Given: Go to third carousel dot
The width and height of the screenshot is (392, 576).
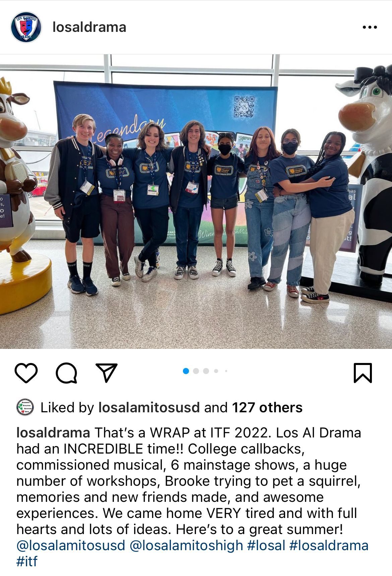Looking at the screenshot, I should pos(206,371).
